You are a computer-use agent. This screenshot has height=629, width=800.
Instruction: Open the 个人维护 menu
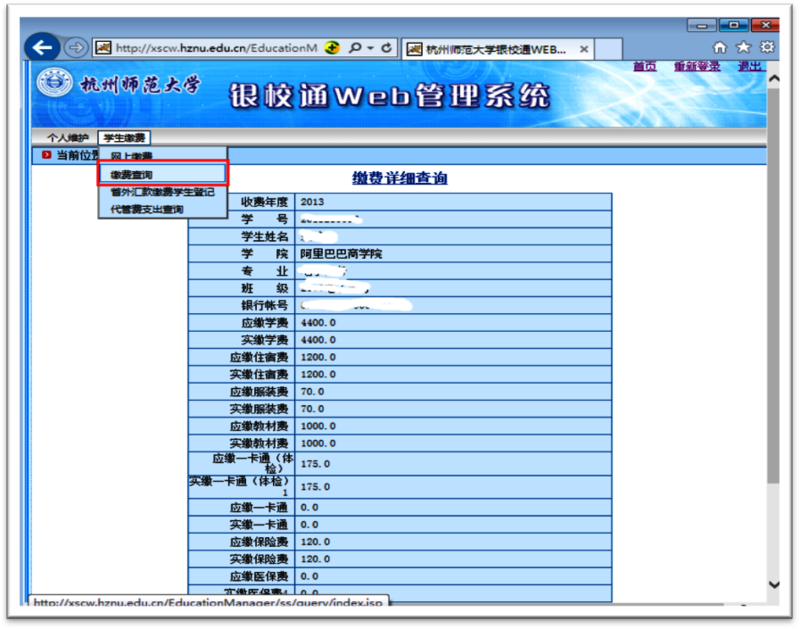(68, 137)
